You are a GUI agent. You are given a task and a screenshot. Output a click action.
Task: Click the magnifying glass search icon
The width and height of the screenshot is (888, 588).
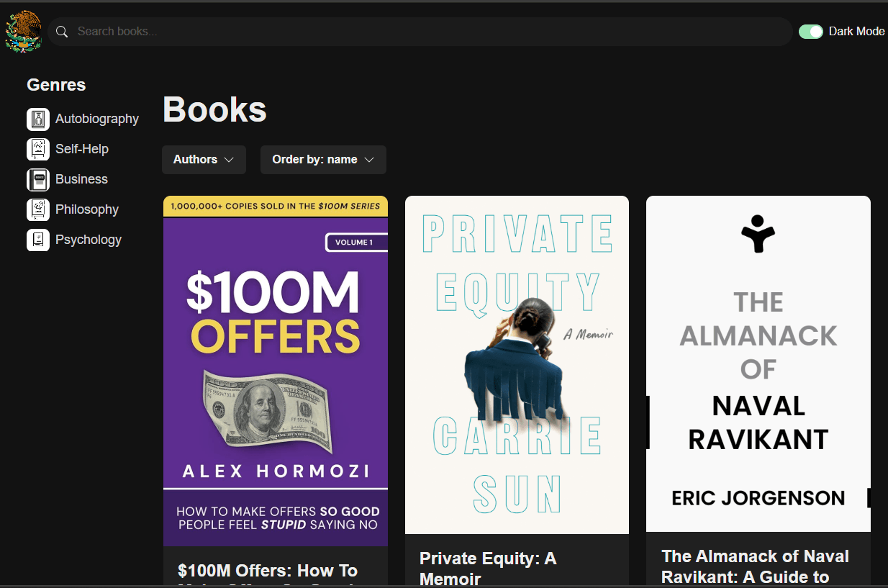pos(62,32)
